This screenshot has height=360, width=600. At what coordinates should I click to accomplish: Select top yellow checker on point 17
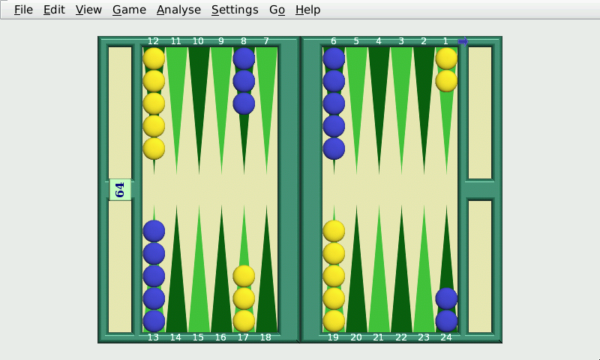244,276
